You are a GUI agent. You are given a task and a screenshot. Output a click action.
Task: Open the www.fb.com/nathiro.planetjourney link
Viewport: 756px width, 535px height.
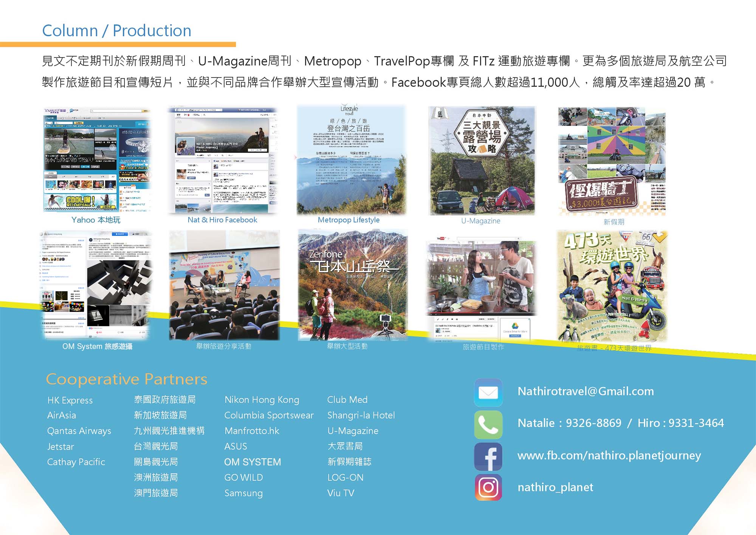click(609, 456)
